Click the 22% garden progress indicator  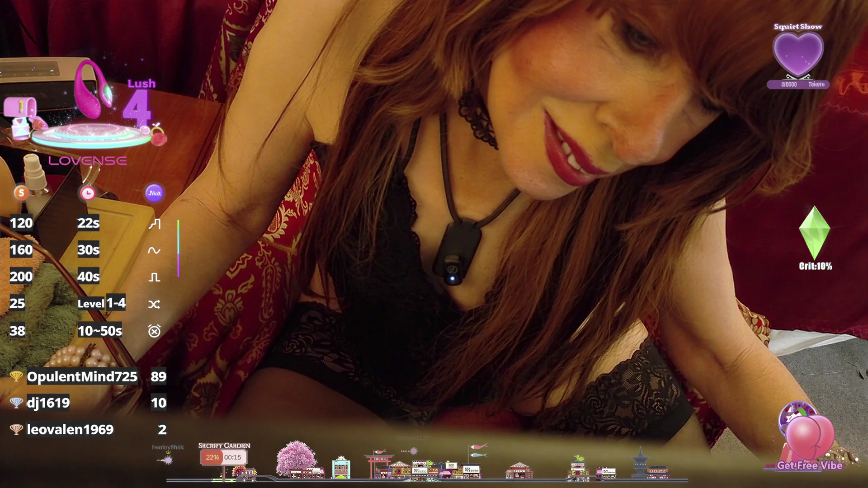[212, 457]
